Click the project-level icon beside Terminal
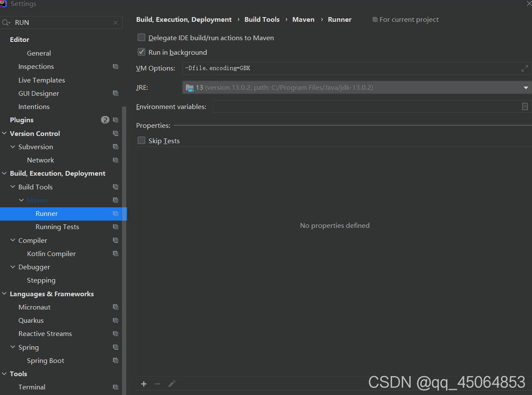532x395 pixels. [x=116, y=387]
